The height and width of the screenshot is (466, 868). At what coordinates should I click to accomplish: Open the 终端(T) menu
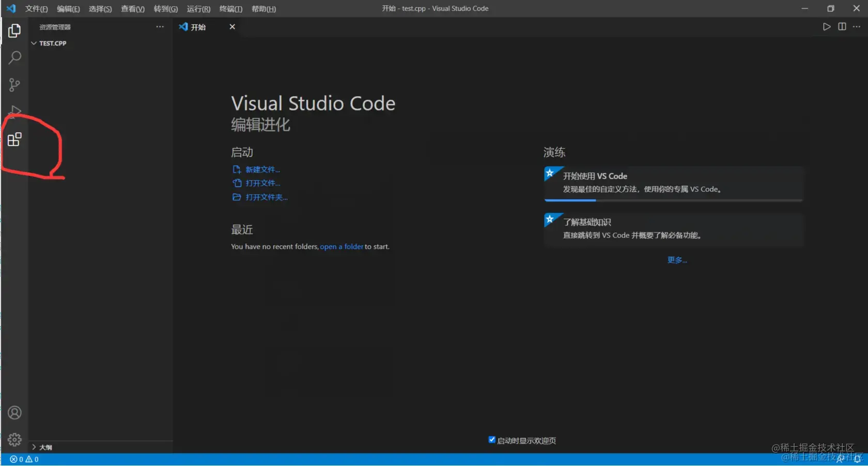(231, 9)
